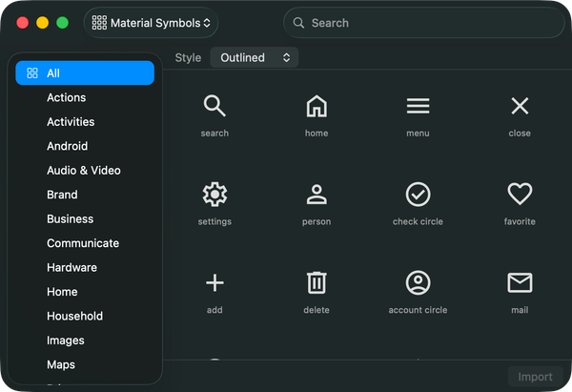Click the grid icon beside Material Symbols
The image size is (572, 392).
pos(99,23)
